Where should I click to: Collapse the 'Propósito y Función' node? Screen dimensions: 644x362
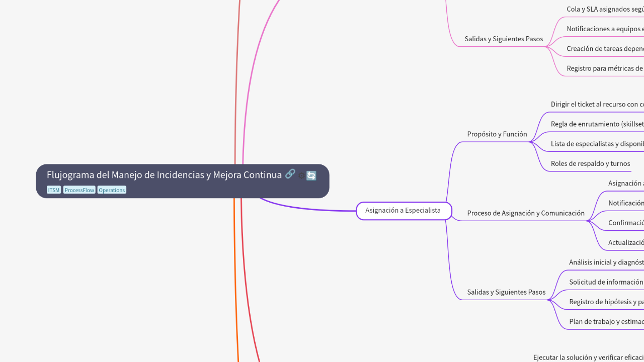click(497, 134)
